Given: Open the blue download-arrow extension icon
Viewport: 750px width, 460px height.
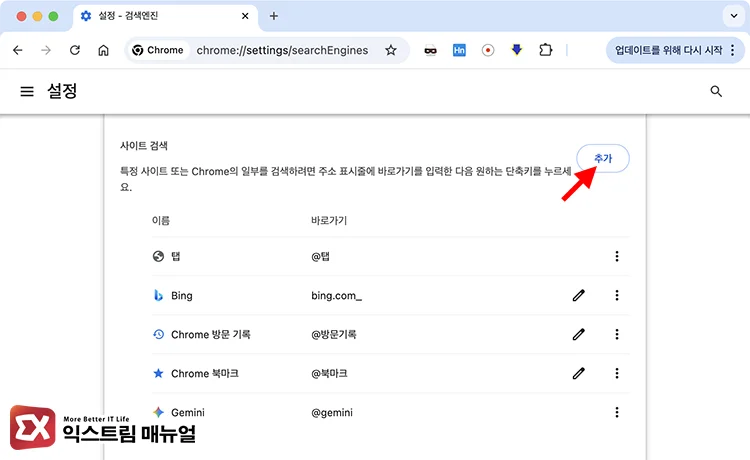Looking at the screenshot, I should [517, 50].
